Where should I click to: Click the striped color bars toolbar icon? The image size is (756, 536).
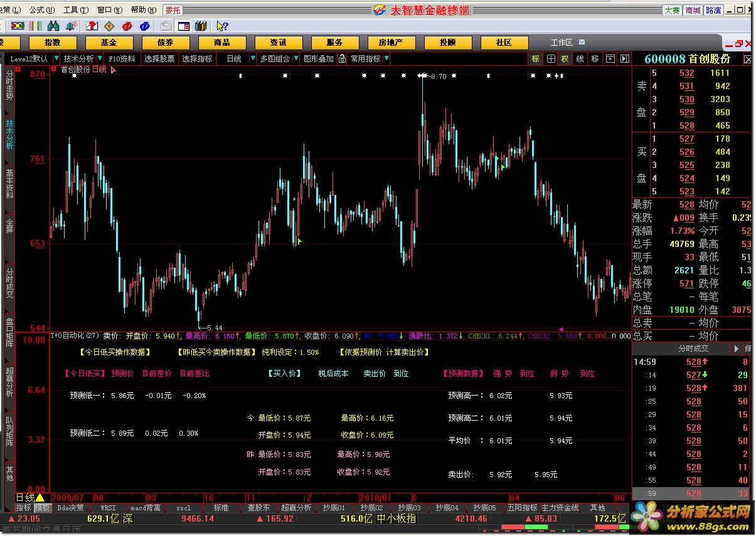pyautogui.click(x=36, y=26)
